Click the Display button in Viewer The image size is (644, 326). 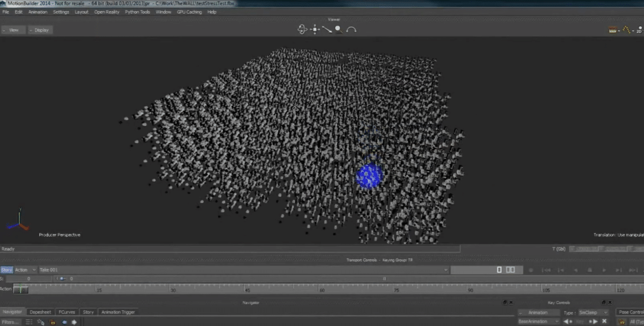[x=40, y=30]
